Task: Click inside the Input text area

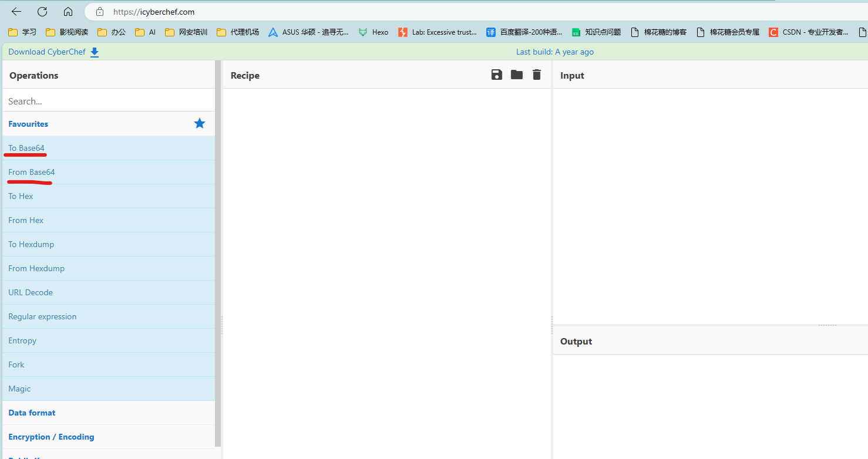Action: [x=710, y=205]
